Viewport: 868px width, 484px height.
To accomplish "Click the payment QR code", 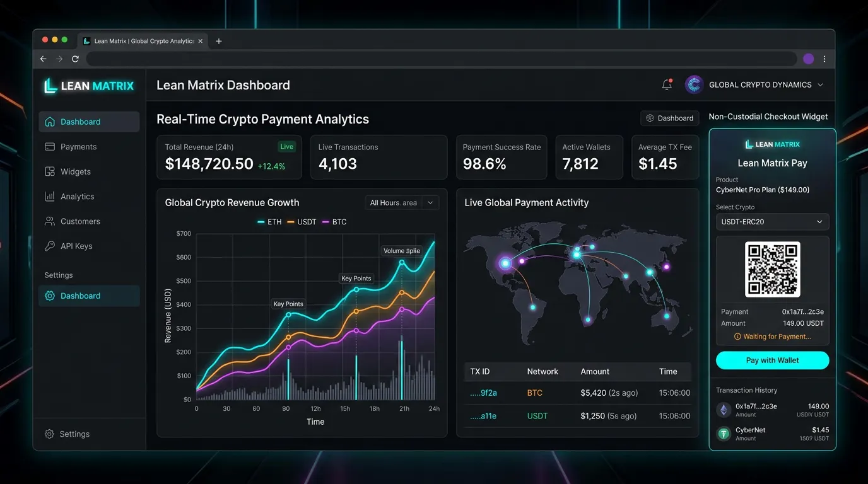I will 773,269.
